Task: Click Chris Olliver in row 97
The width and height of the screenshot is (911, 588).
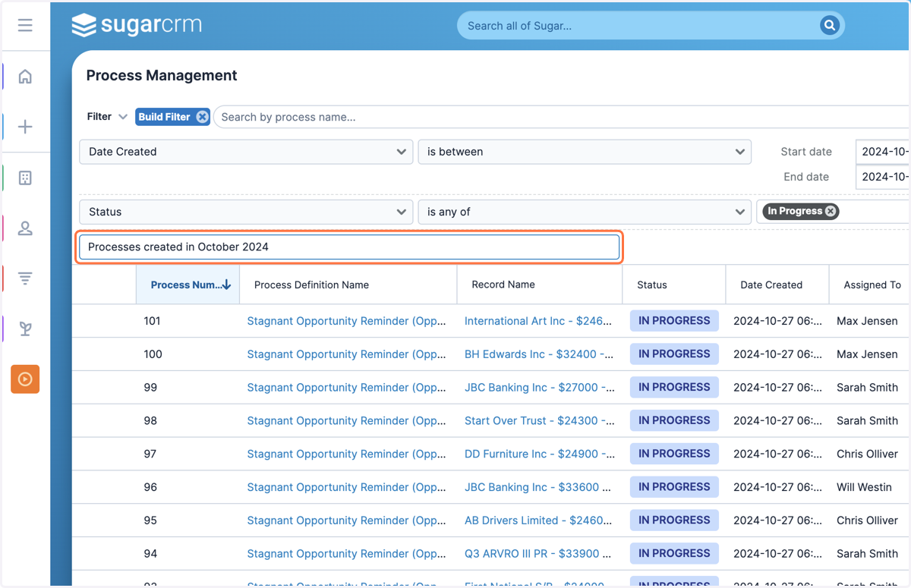Action: [x=867, y=454]
